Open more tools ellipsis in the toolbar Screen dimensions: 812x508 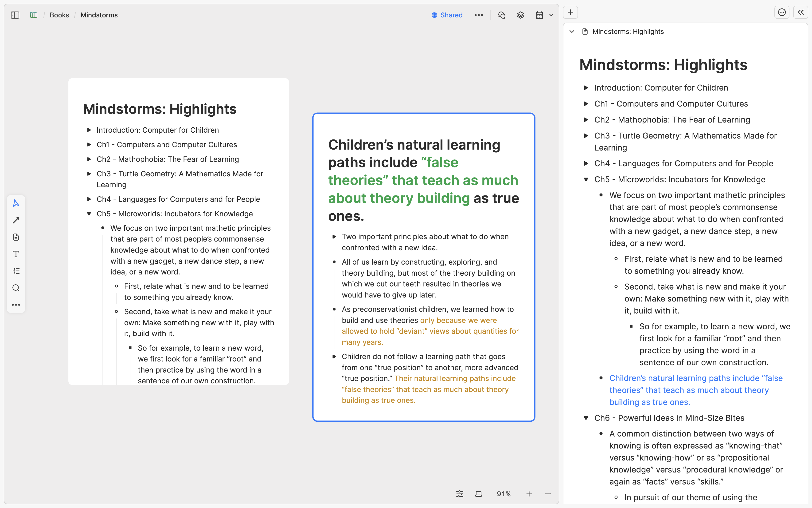16,305
